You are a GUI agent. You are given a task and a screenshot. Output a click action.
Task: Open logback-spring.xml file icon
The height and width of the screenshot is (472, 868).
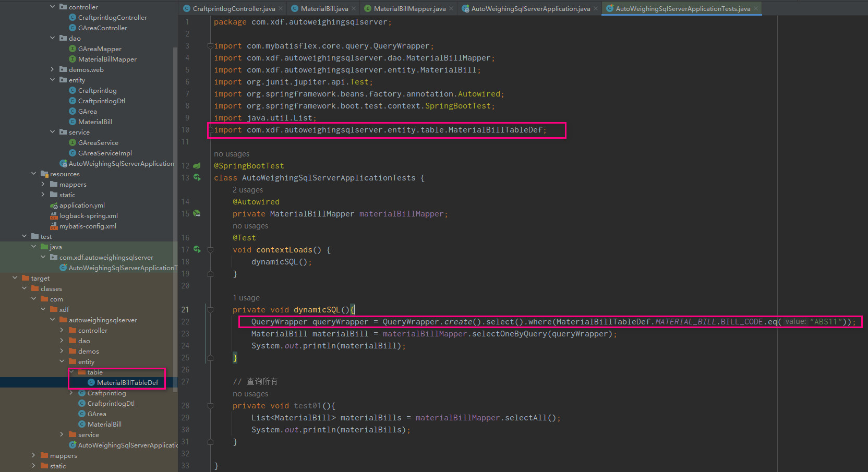[54, 216]
